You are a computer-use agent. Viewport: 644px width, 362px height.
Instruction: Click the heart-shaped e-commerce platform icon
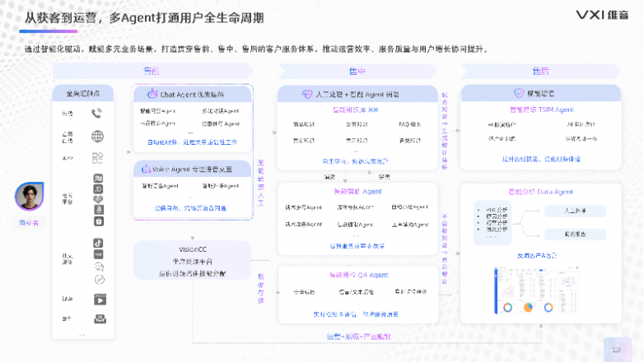(98, 199)
